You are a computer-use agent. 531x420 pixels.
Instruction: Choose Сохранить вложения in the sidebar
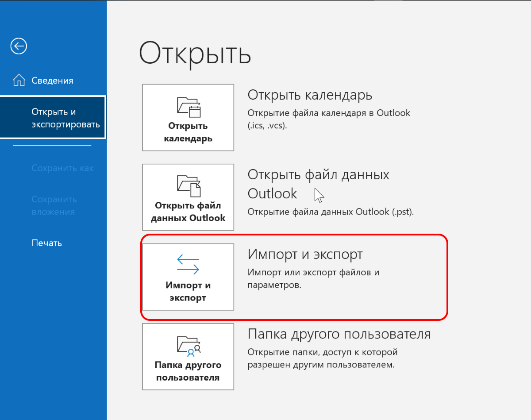coord(53,205)
